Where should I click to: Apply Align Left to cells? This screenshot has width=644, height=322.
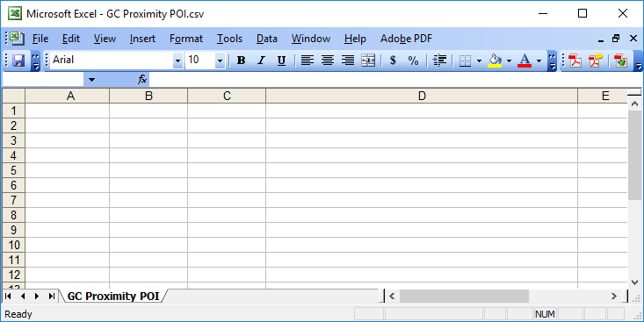pyautogui.click(x=308, y=61)
